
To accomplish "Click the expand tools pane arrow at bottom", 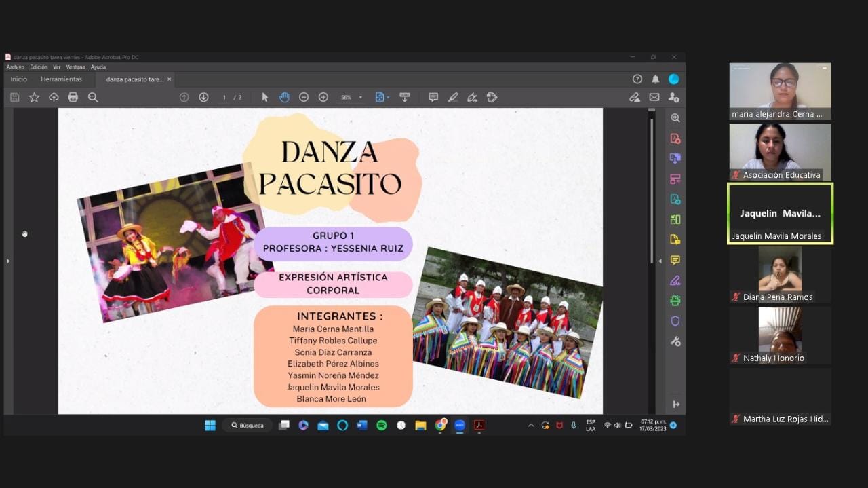I will [x=675, y=405].
